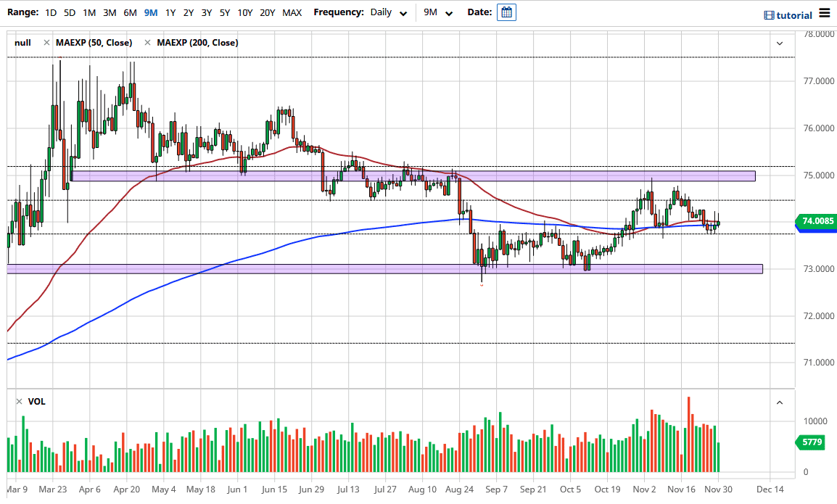The height and width of the screenshot is (504, 837).
Task: Open the tutorial link
Action: (x=788, y=15)
